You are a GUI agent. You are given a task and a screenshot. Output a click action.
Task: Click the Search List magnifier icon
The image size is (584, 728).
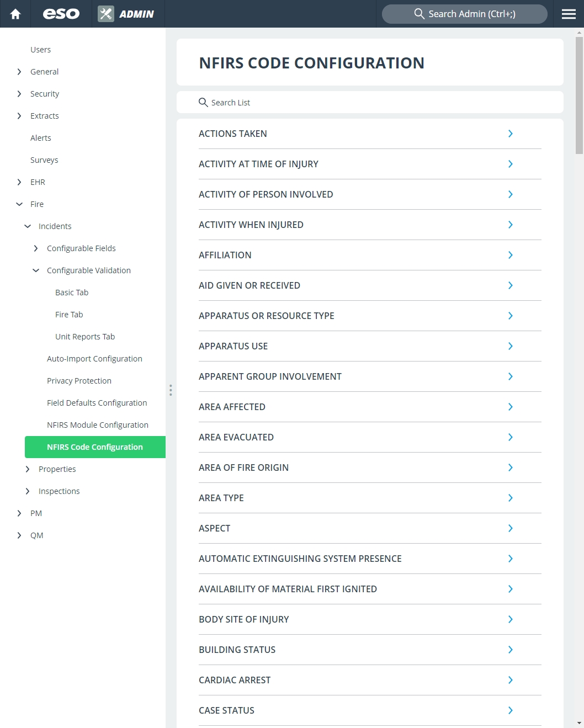[x=203, y=102]
